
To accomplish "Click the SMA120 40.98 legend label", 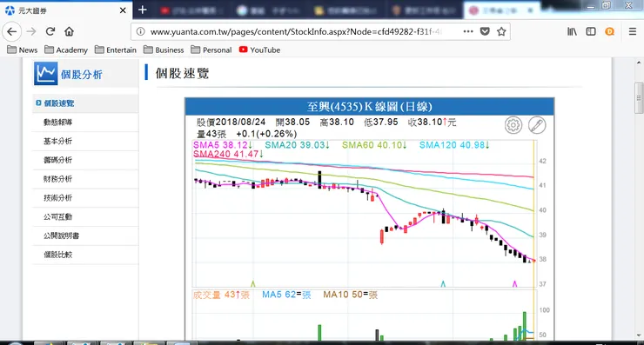I will 454,145.
